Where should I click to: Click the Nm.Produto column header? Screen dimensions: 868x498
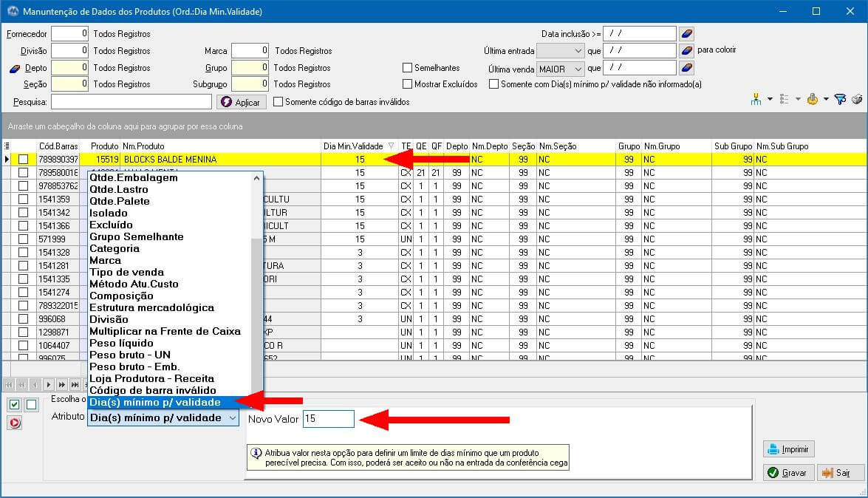tap(220, 146)
